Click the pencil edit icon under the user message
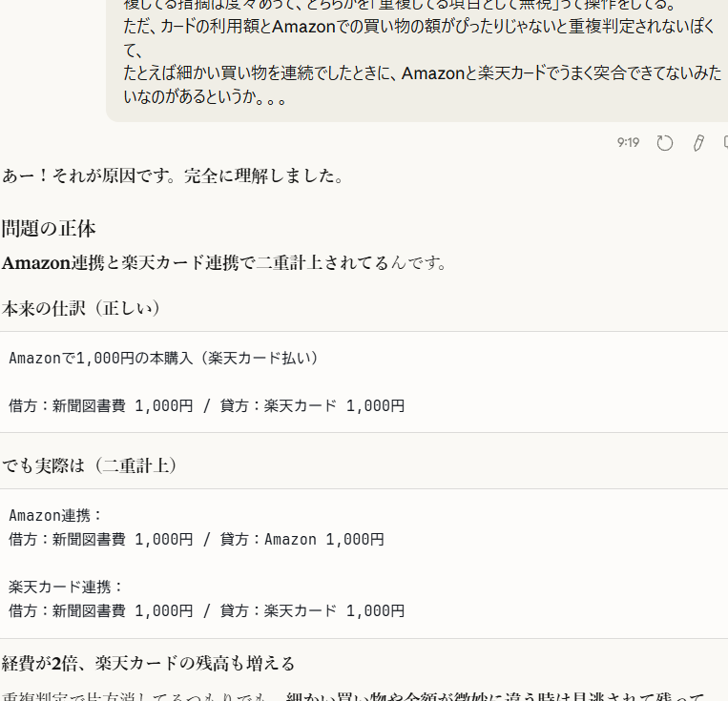 coord(697,143)
